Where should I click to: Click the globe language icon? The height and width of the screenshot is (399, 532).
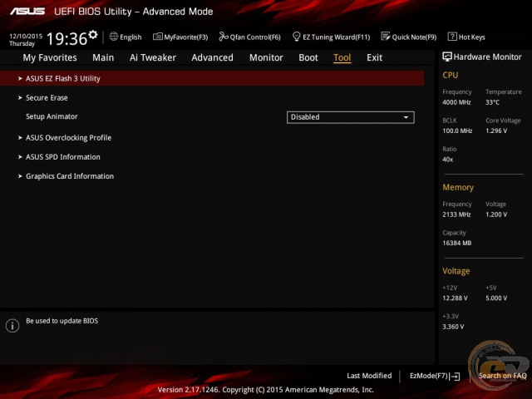[114, 37]
